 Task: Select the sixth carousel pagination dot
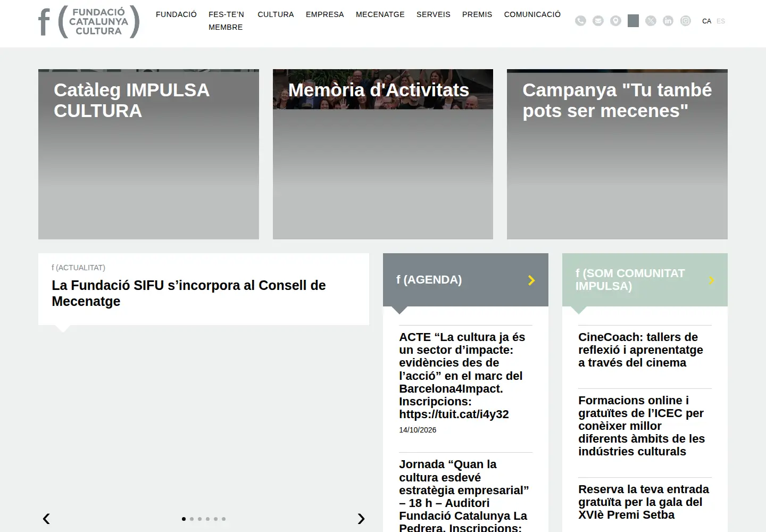coord(223,519)
